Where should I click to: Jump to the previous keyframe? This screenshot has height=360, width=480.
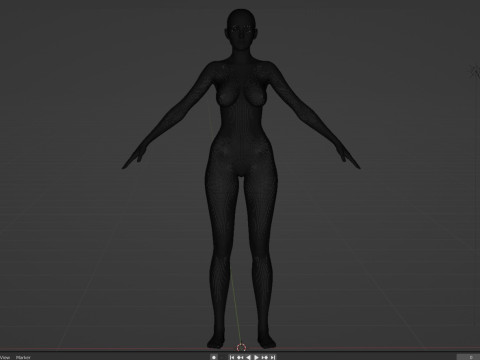coord(240,357)
